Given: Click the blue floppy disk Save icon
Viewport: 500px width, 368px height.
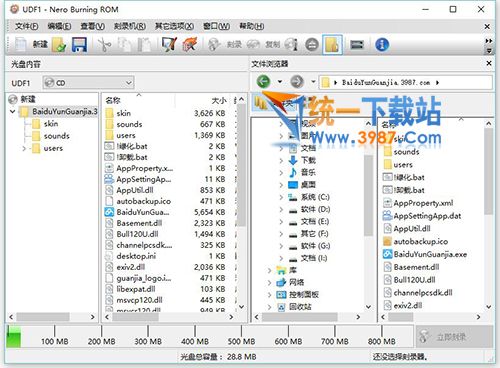Looking at the screenshot, I should click(x=79, y=45).
